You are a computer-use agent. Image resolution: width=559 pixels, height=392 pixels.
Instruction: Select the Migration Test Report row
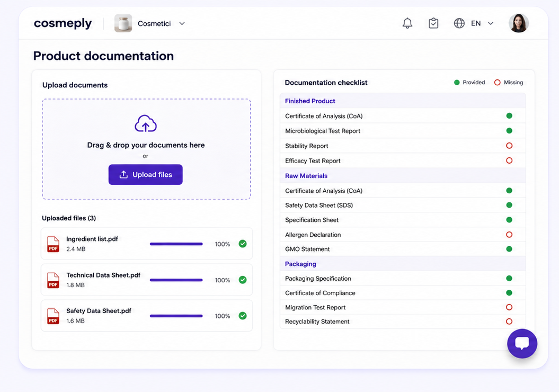[403, 307]
